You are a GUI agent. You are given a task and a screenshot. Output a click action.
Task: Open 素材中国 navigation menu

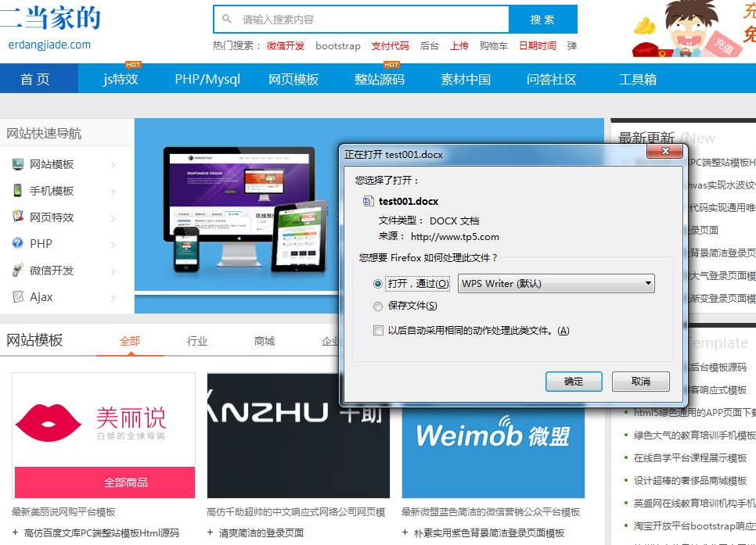(466, 78)
